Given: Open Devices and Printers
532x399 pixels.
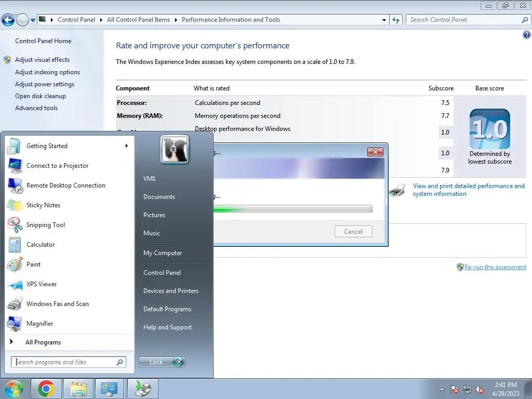Looking at the screenshot, I should (x=170, y=291).
